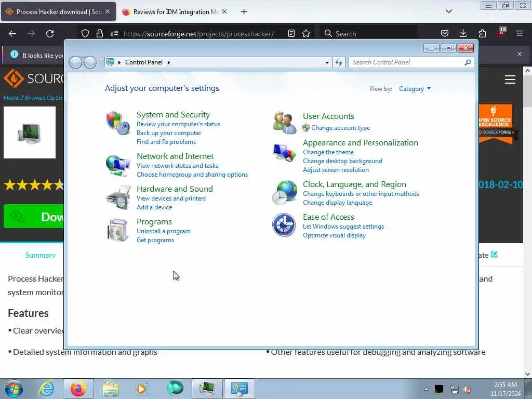This screenshot has height=399, width=532.
Task: Open Firefox list all tabs chevron
Action: [x=449, y=11]
